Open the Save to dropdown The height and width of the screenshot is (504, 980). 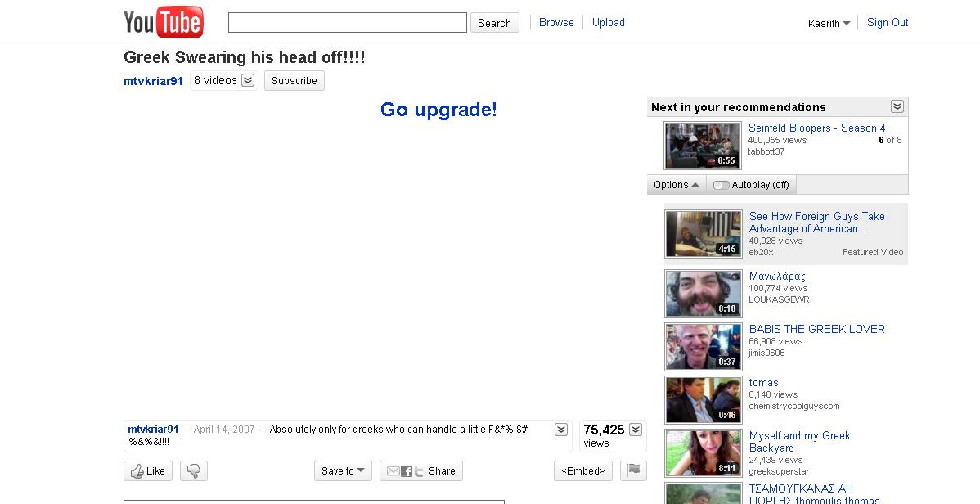343,470
